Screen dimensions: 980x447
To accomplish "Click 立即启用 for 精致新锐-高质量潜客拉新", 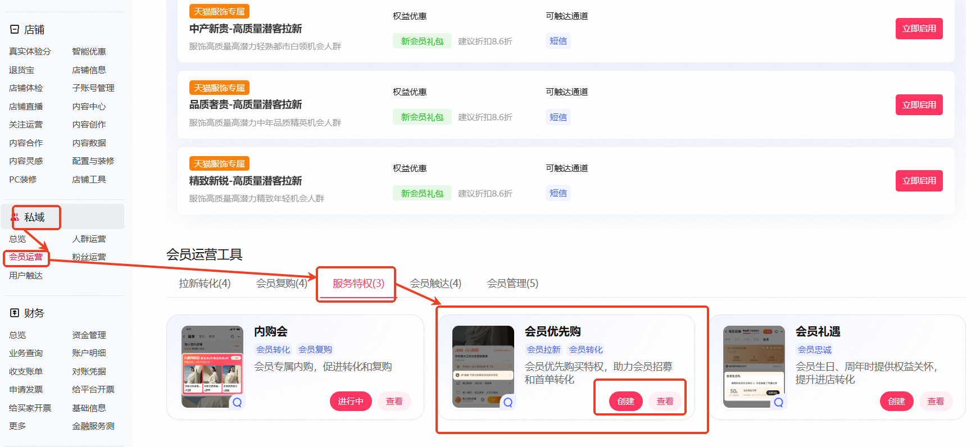I will pos(919,181).
